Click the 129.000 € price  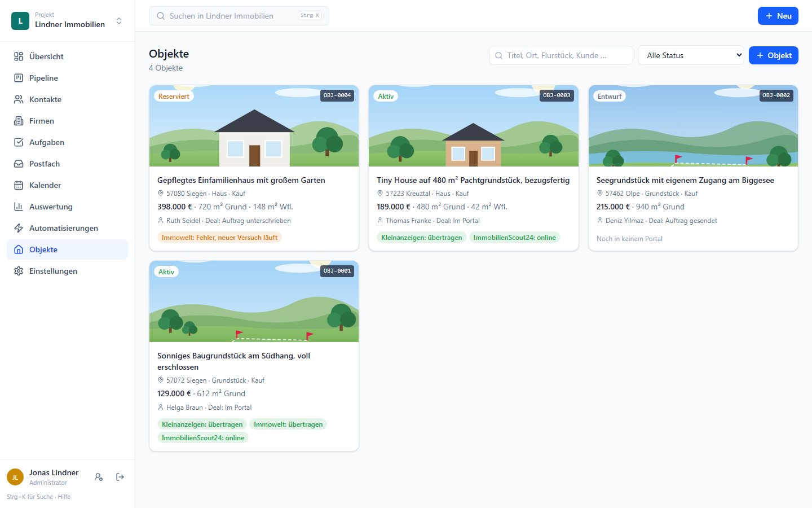(x=174, y=393)
